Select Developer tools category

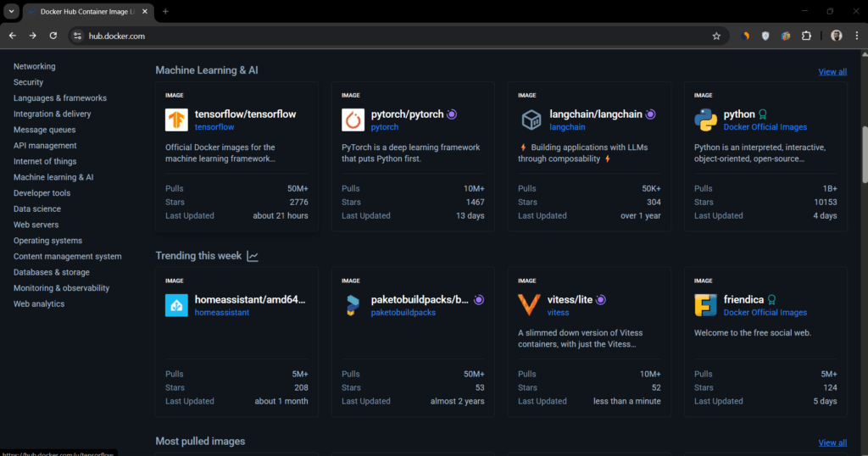point(42,193)
